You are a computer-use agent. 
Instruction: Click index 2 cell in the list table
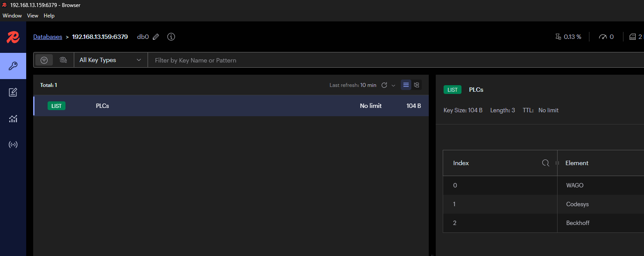500,223
